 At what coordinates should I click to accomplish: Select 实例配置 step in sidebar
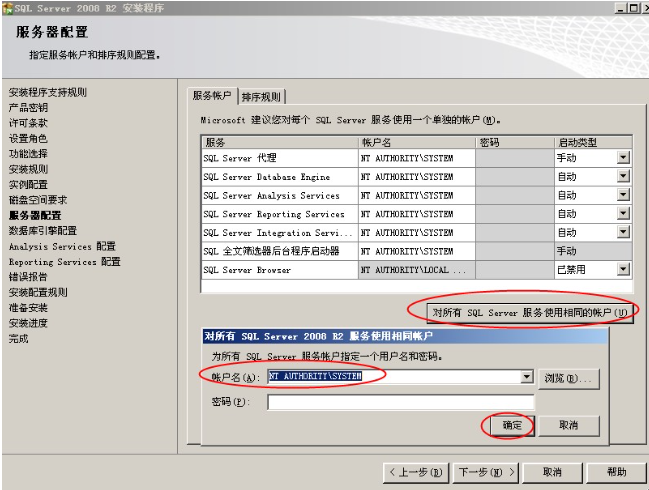(x=28, y=184)
